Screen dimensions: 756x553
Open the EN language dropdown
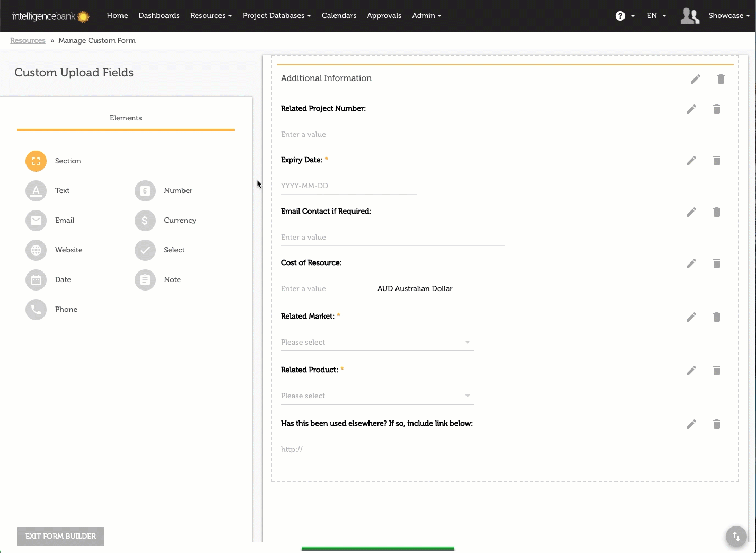coord(656,16)
